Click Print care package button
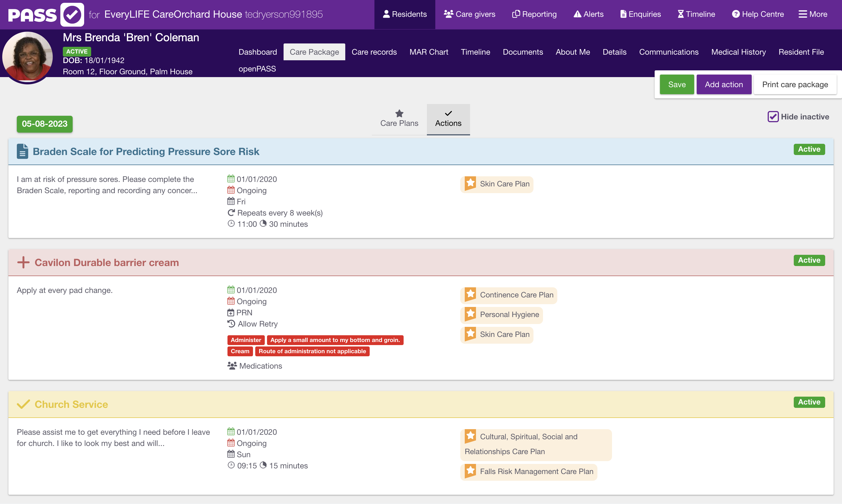Image resolution: width=842 pixels, height=504 pixels. tap(795, 85)
